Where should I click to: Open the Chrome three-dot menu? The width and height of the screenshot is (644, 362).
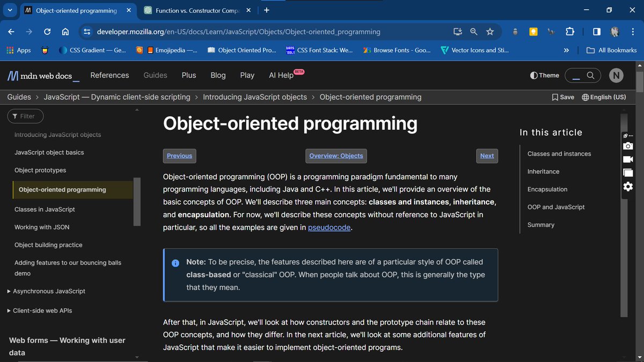point(633,32)
